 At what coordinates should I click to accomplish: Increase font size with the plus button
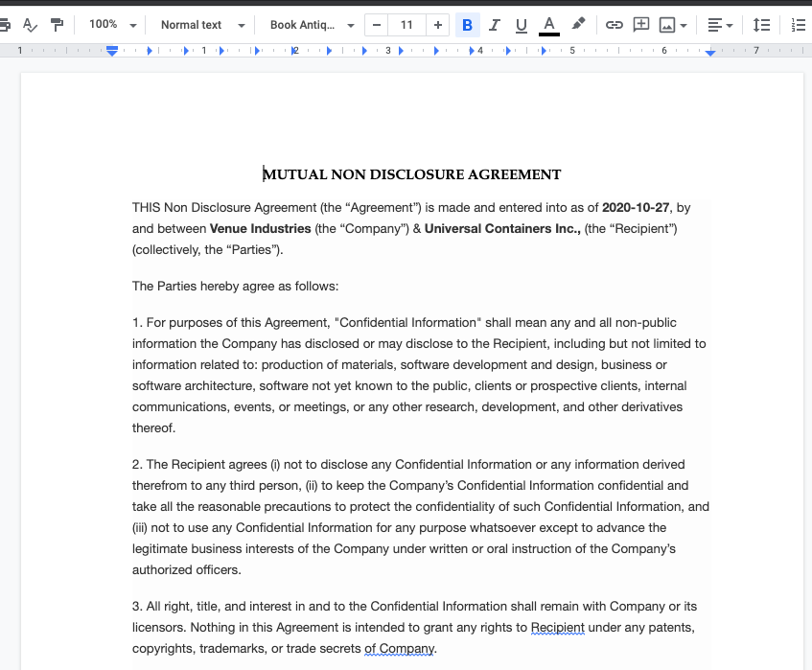pos(437,25)
